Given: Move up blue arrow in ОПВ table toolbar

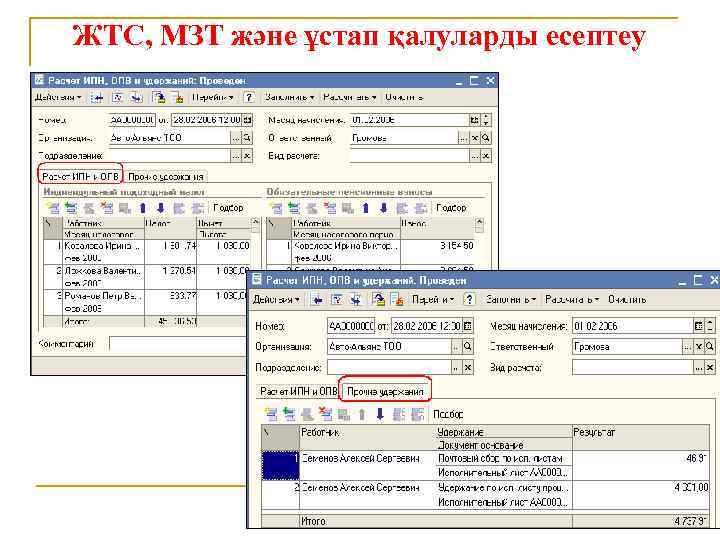Looking at the screenshot, I should 366,208.
